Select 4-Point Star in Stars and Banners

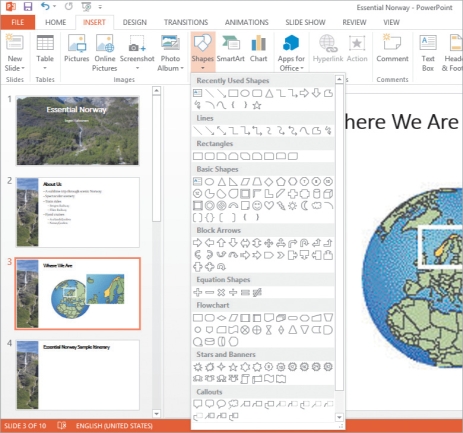tap(221, 367)
